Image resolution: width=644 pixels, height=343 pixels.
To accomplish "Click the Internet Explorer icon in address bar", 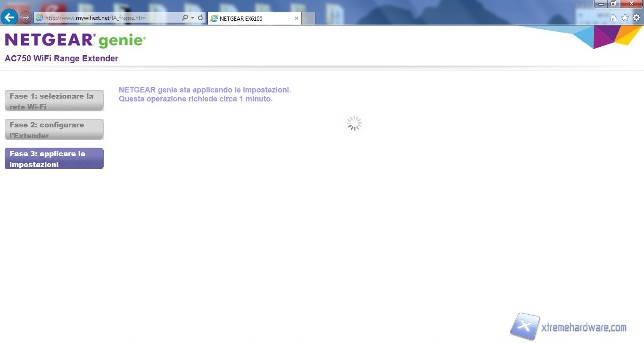I will click(40, 18).
